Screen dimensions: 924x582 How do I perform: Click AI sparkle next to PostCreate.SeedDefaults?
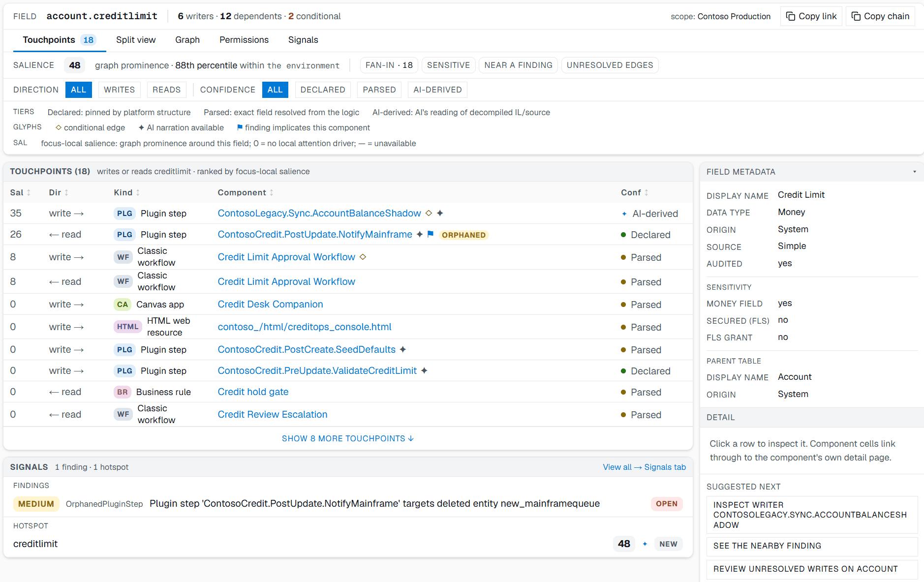403,349
